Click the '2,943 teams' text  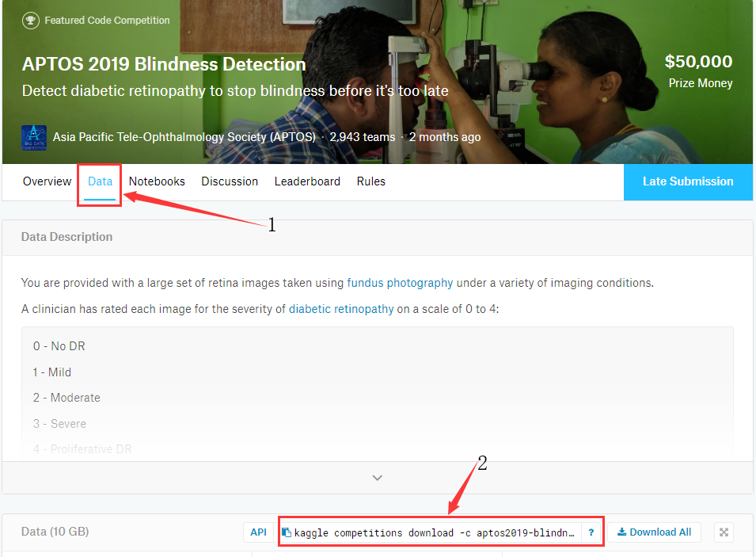[x=362, y=137]
